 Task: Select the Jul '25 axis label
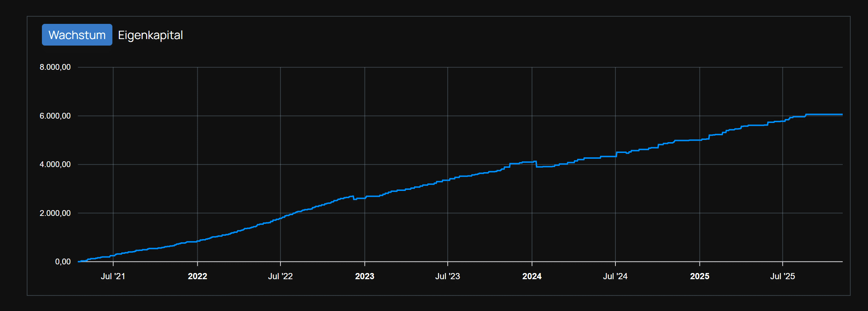pos(782,276)
